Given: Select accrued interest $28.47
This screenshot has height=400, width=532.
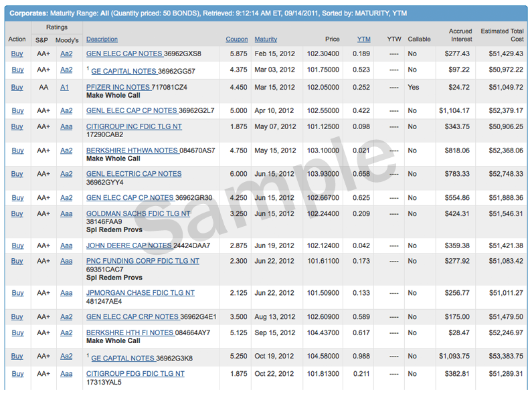Looking at the screenshot, I should (459, 332).
